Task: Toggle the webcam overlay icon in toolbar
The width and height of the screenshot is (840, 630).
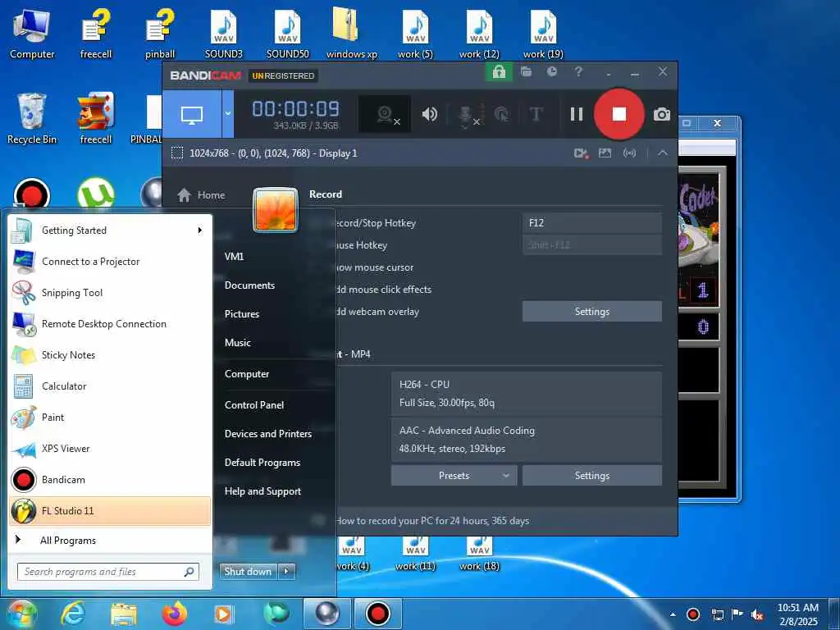Action: (386, 114)
